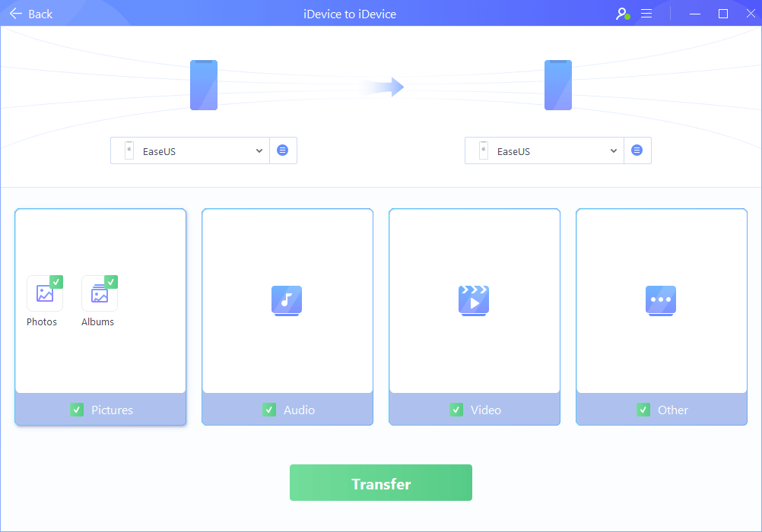762x532 pixels.
Task: Click the Photos text label
Action: tap(42, 321)
